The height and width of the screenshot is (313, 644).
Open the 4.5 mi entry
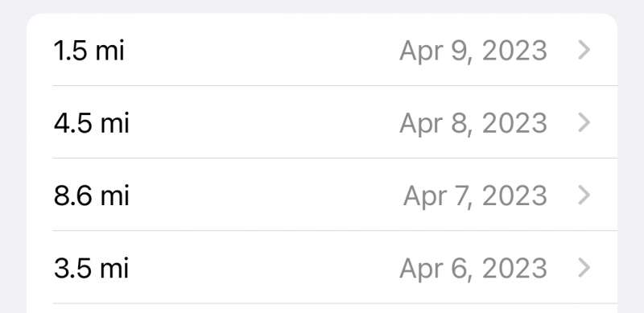click(x=322, y=122)
